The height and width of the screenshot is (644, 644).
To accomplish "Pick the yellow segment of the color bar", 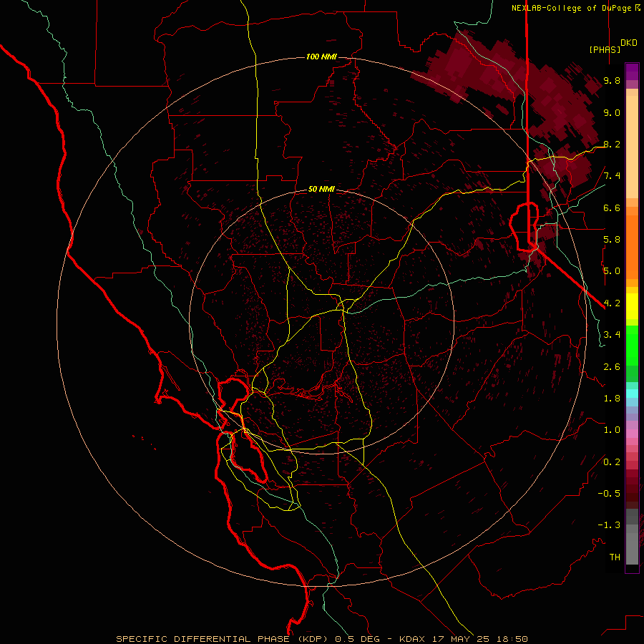I will 632,306.
